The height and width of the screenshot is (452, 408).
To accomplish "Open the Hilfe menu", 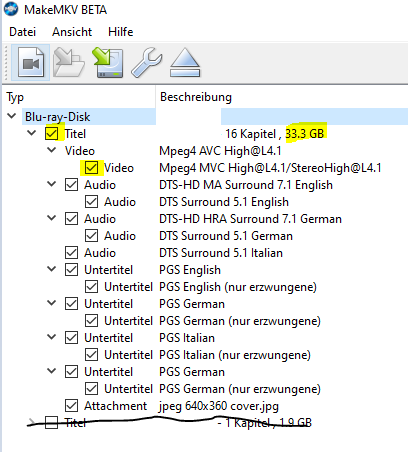I will coord(121,32).
